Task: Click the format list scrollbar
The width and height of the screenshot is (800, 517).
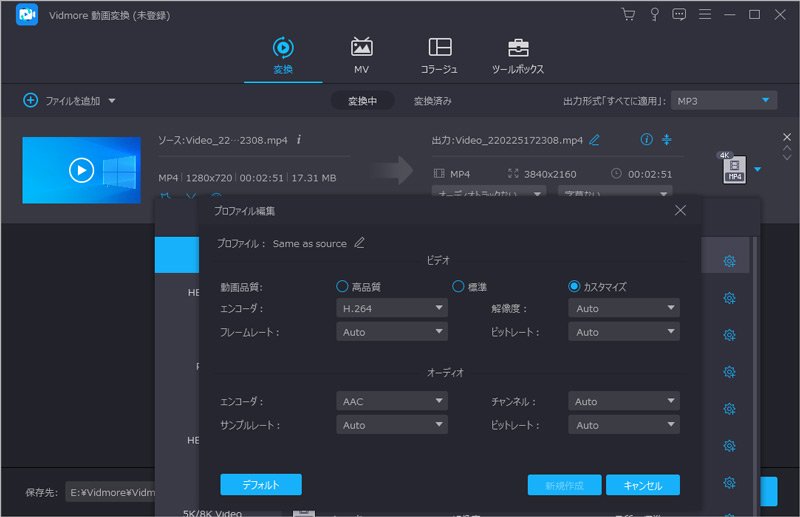Action: point(755,375)
